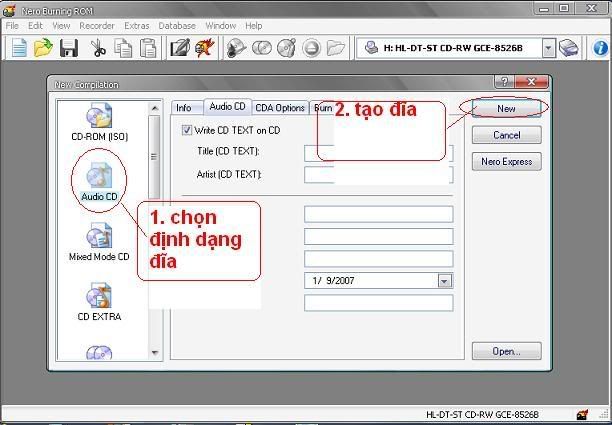Click the Open... button
The image size is (612, 425).
507,351
